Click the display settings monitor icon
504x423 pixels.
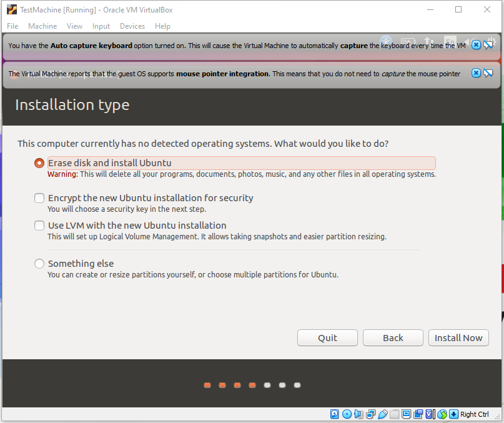click(407, 414)
